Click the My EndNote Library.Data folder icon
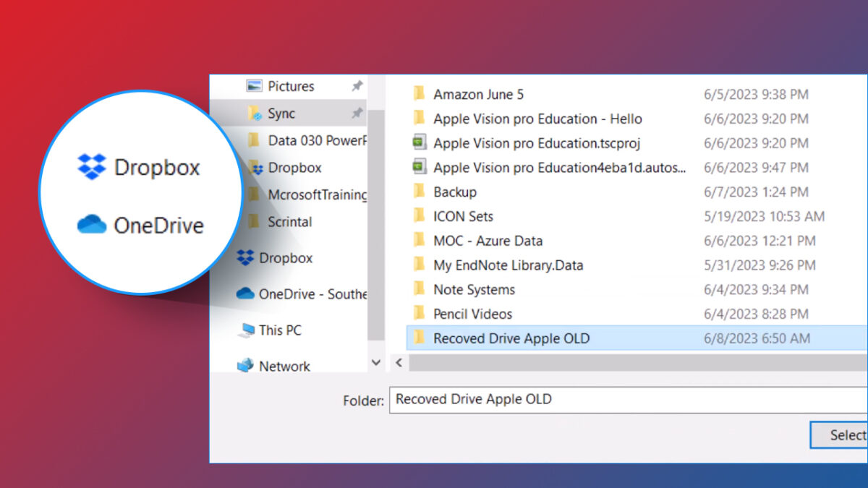Image resolution: width=868 pixels, height=488 pixels. [418, 265]
